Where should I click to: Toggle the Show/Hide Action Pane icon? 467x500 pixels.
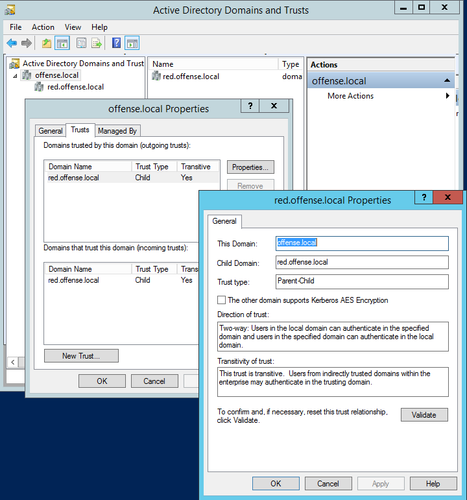coord(132,43)
